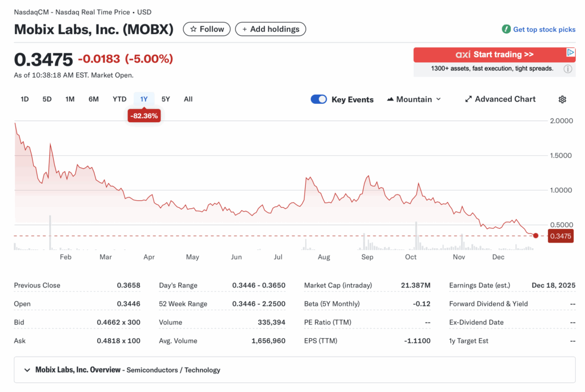585x392 pixels.
Task: Open chart settings with the gear icon
Action: tap(562, 99)
